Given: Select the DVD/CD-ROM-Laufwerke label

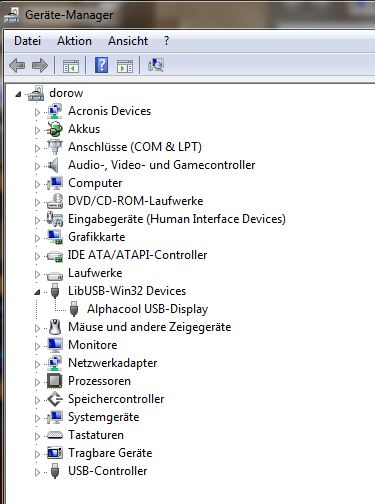Looking at the screenshot, I should (136, 201).
